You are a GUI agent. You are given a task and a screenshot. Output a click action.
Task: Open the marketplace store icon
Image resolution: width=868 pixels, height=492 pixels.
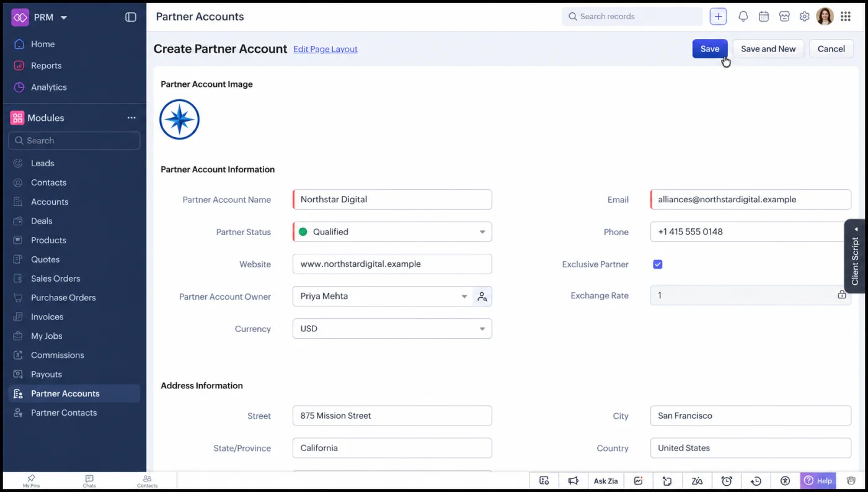[784, 17]
